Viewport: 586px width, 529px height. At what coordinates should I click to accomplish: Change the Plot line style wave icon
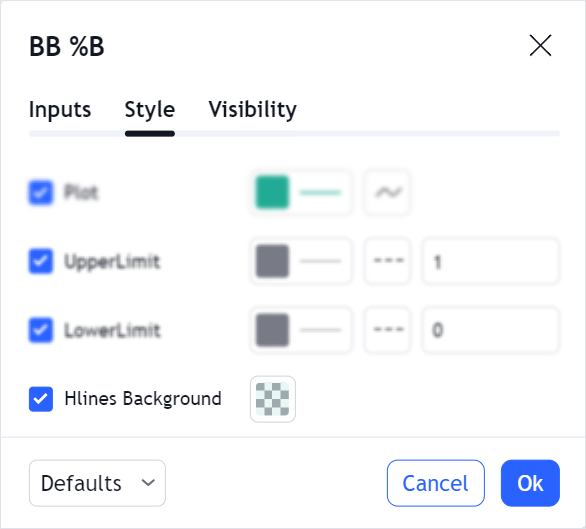pyautogui.click(x=388, y=193)
